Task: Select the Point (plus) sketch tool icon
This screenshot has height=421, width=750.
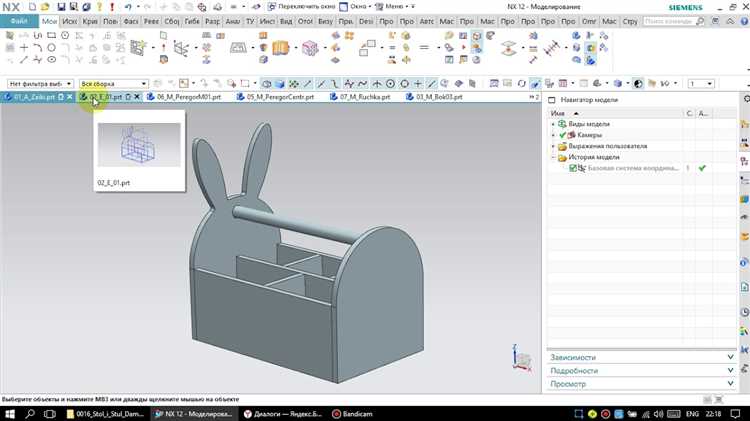Action: coord(24,47)
